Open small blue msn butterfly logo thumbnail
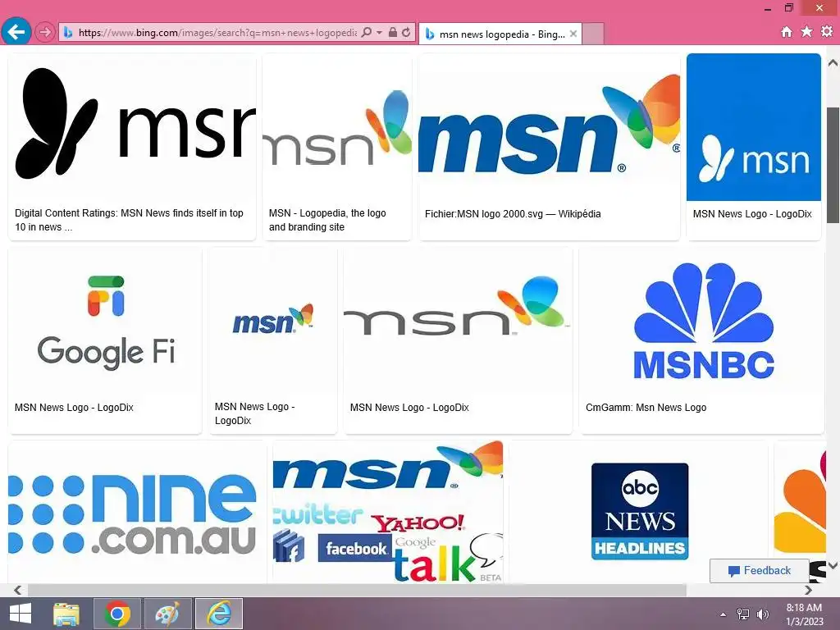840x630 pixels. 272,322
